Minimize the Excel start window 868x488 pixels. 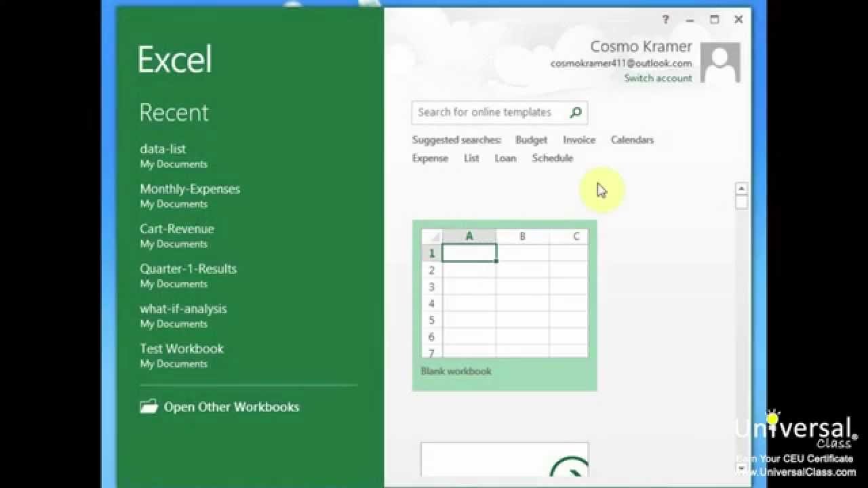point(690,20)
